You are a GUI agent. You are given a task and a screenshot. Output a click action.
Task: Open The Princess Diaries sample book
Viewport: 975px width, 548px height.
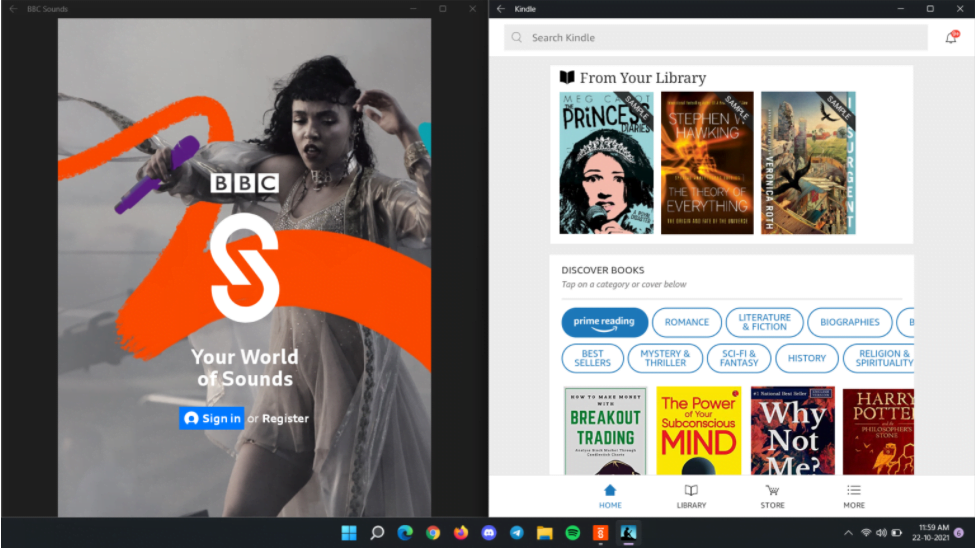606,163
